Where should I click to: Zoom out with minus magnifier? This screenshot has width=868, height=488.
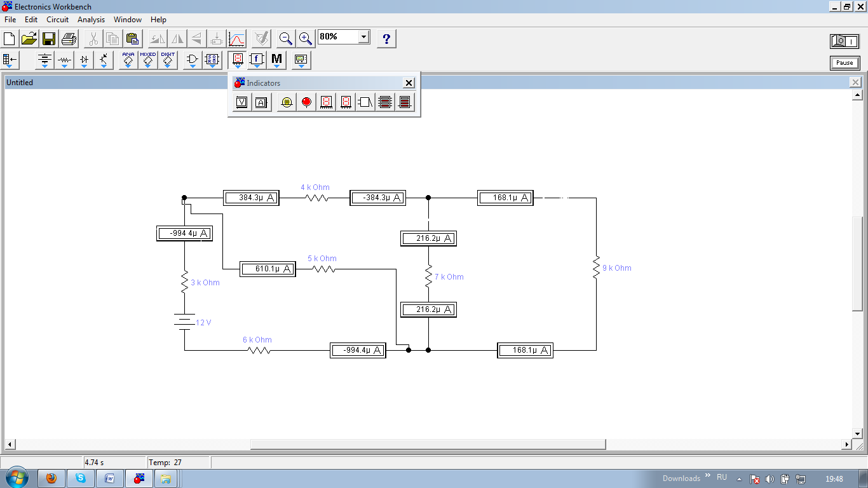click(x=286, y=39)
